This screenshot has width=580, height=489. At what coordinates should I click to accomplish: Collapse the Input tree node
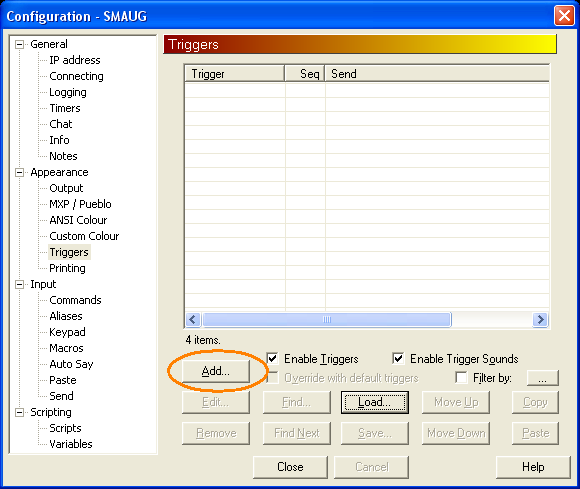pyautogui.click(x=19, y=285)
